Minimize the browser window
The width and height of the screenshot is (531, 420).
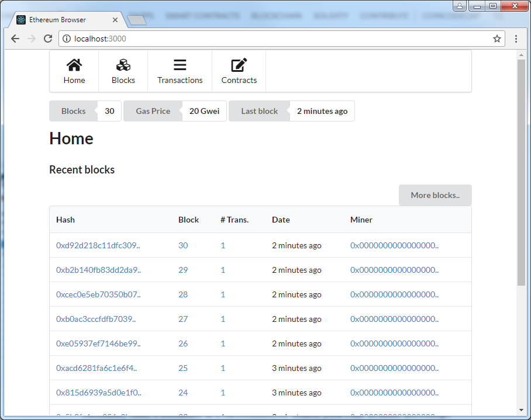(x=477, y=6)
